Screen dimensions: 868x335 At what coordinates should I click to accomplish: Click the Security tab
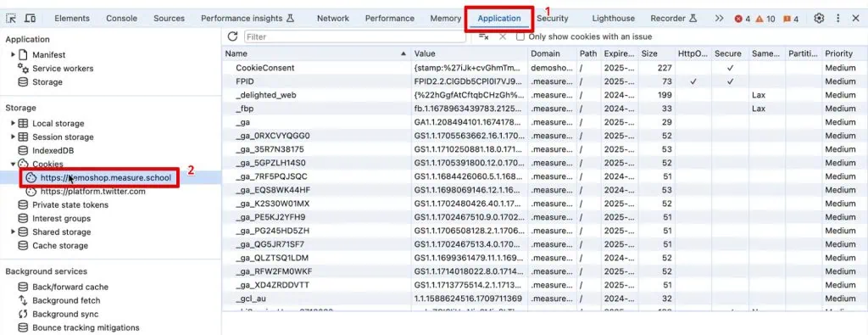coord(553,19)
